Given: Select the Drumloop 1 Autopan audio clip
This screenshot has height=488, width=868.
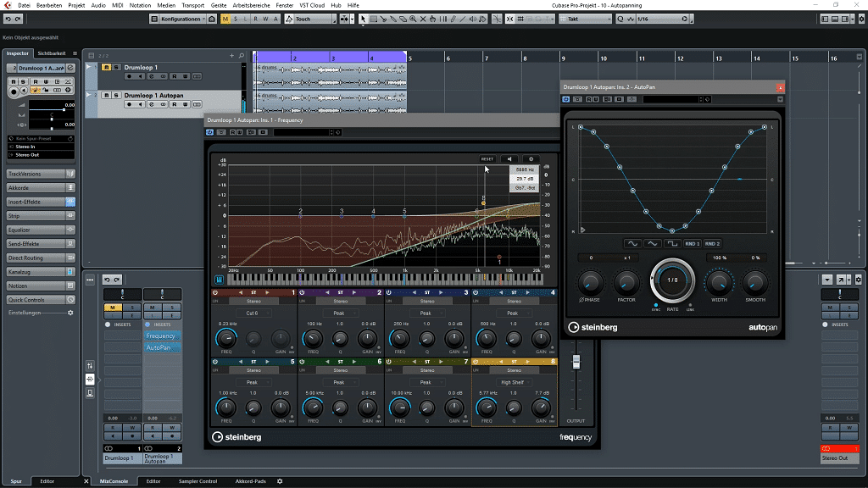Looking at the screenshot, I should [x=330, y=102].
